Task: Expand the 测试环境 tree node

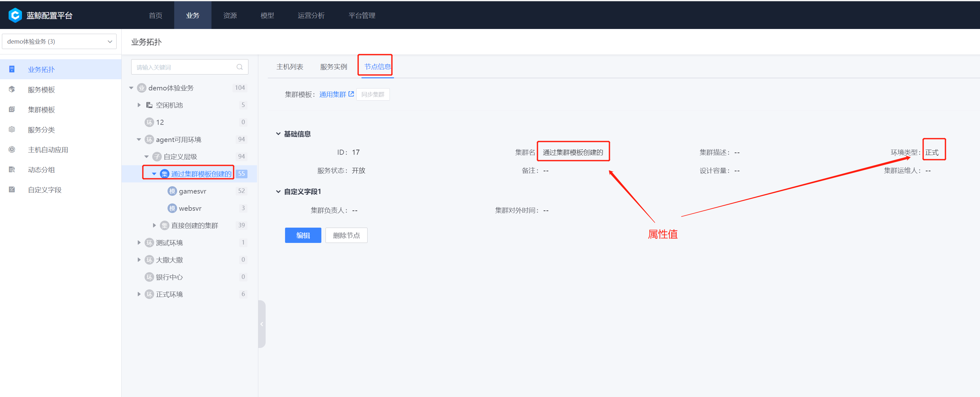Action: coord(139,242)
